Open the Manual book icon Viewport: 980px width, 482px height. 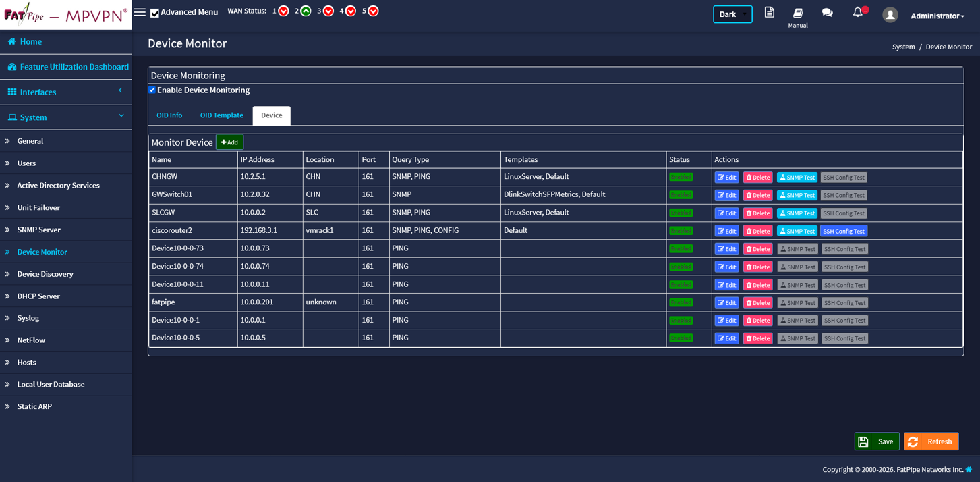tap(798, 13)
